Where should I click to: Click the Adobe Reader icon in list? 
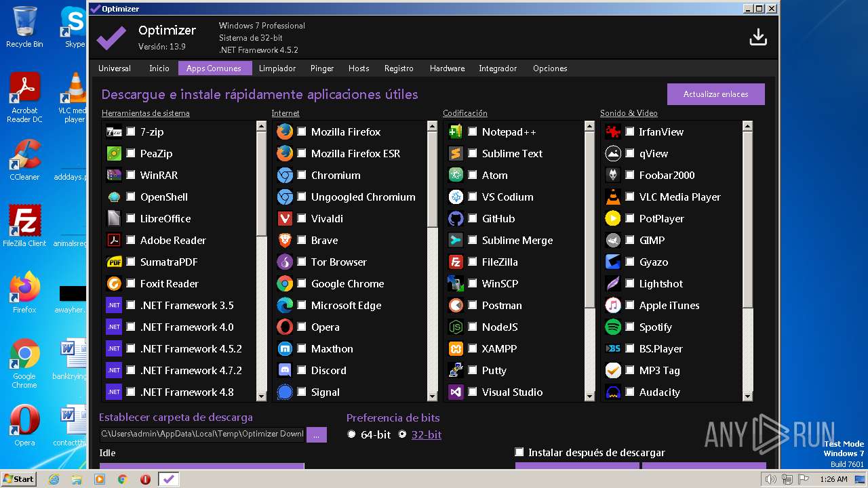114,241
